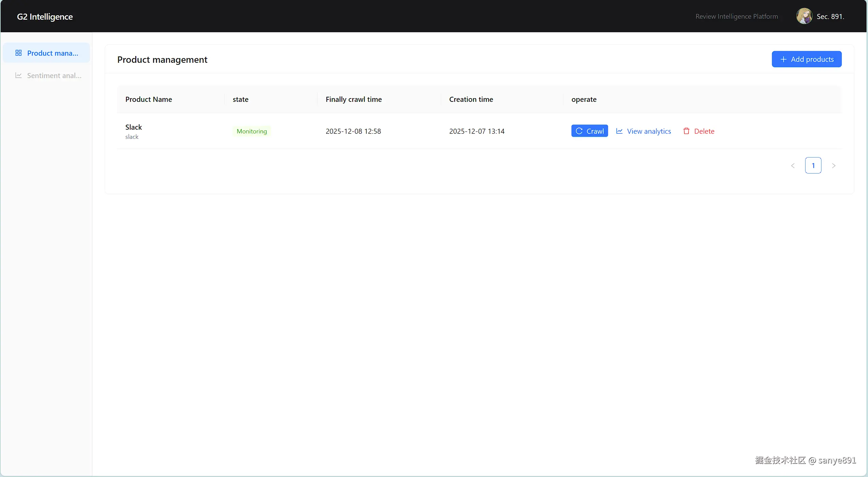Screen dimensions: 868x477
Task: Go to next page arrow
Action: coord(833,166)
